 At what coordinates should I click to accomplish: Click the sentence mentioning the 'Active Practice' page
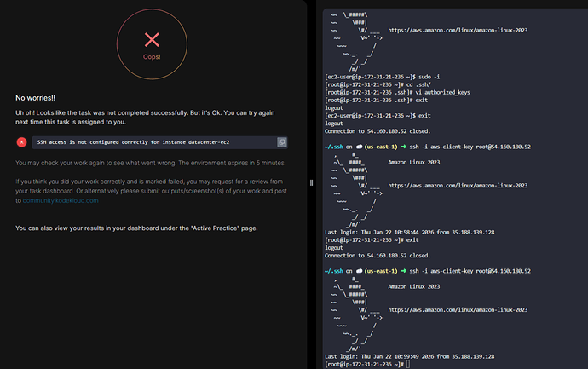[x=136, y=228]
